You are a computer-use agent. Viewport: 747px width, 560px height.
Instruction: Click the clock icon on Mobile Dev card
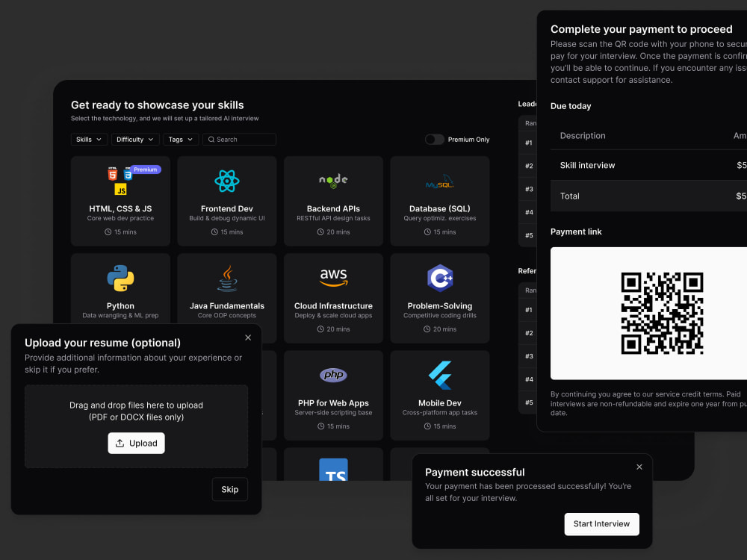tap(427, 426)
